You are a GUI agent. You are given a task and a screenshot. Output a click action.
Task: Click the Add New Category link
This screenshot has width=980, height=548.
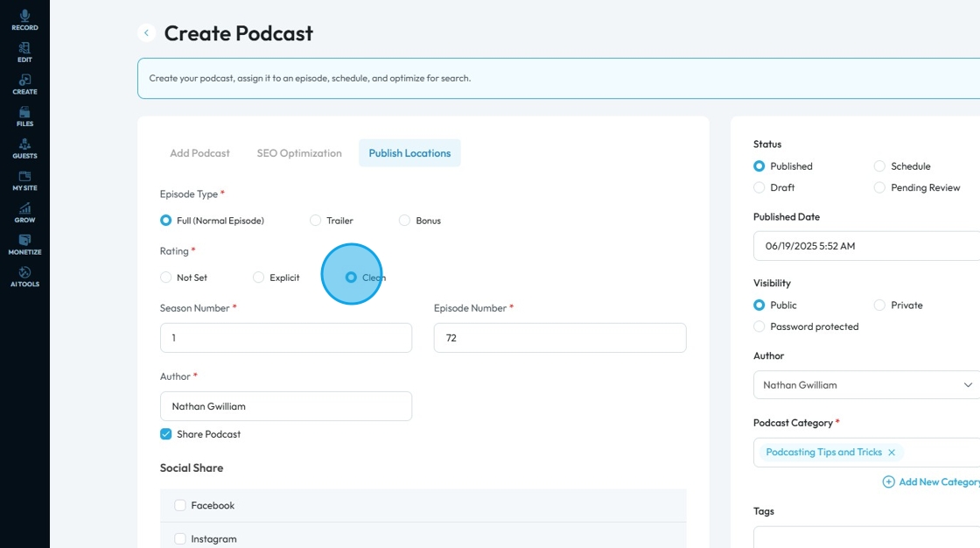click(932, 481)
